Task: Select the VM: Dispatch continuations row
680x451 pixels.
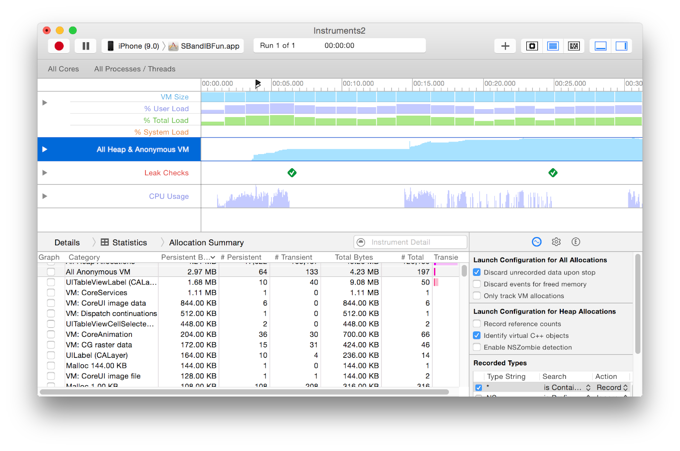Action: point(249,314)
